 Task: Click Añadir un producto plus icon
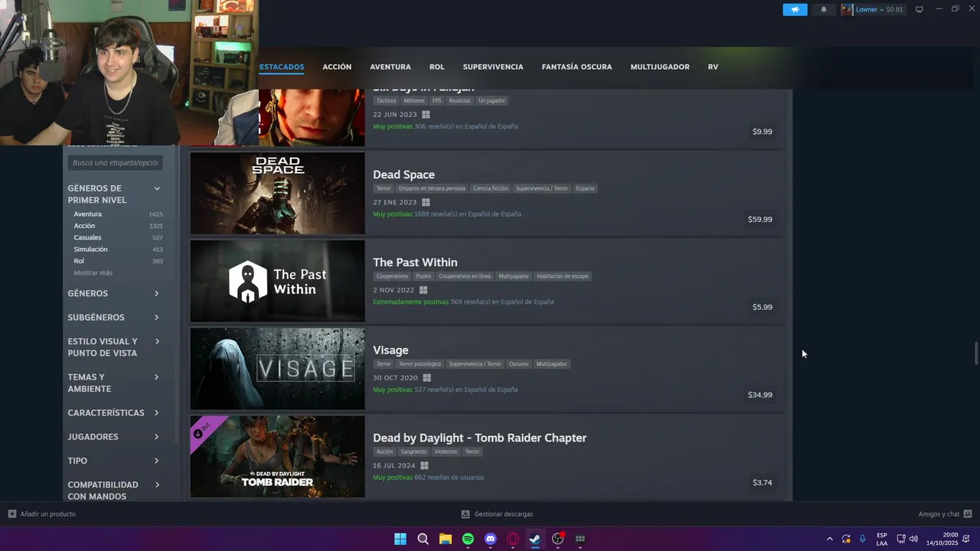(12, 514)
